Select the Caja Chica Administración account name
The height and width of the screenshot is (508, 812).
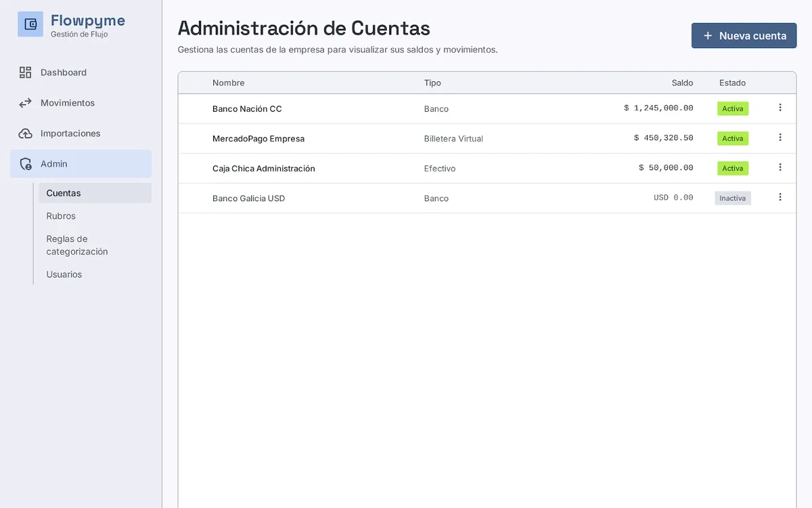(264, 169)
